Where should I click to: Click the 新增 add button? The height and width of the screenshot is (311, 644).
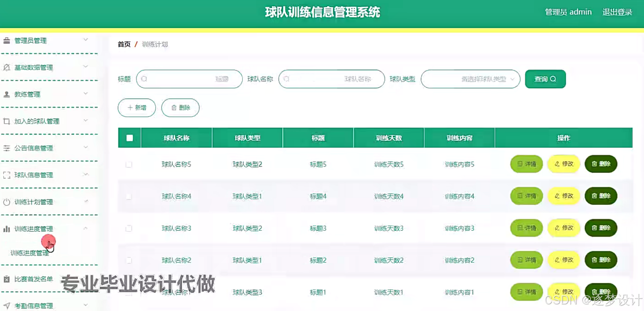(x=137, y=108)
